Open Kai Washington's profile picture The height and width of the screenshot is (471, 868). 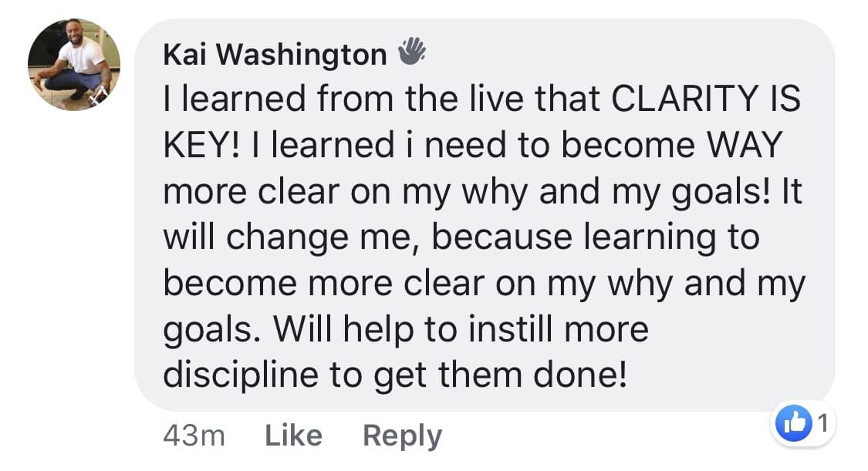tap(74, 65)
